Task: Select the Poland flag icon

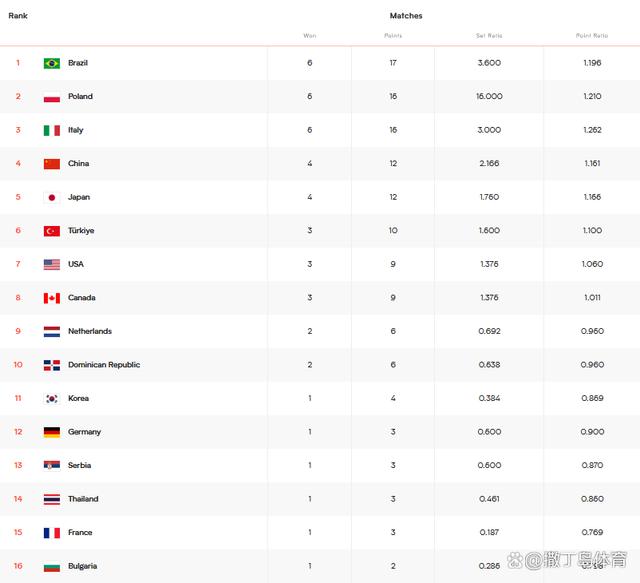Action: (x=52, y=97)
